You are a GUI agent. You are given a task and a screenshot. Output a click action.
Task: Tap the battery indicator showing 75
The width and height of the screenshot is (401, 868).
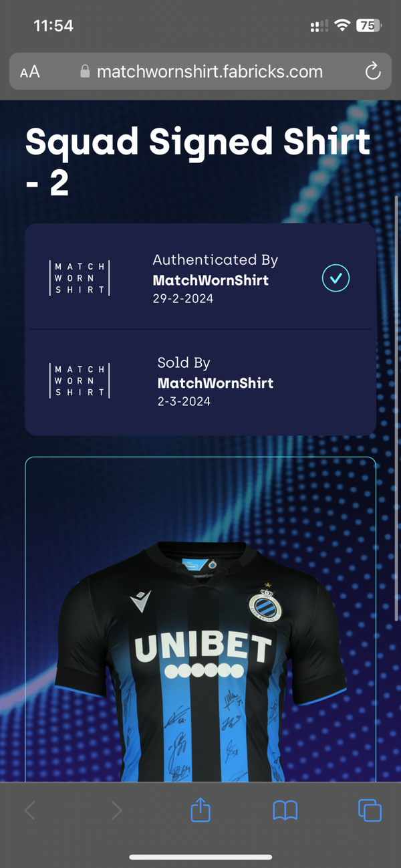[x=368, y=25]
